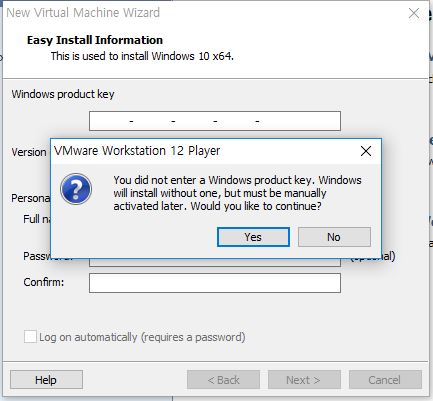Close the New Virtual Machine Wizard window
The width and height of the screenshot is (433, 401).
point(414,13)
